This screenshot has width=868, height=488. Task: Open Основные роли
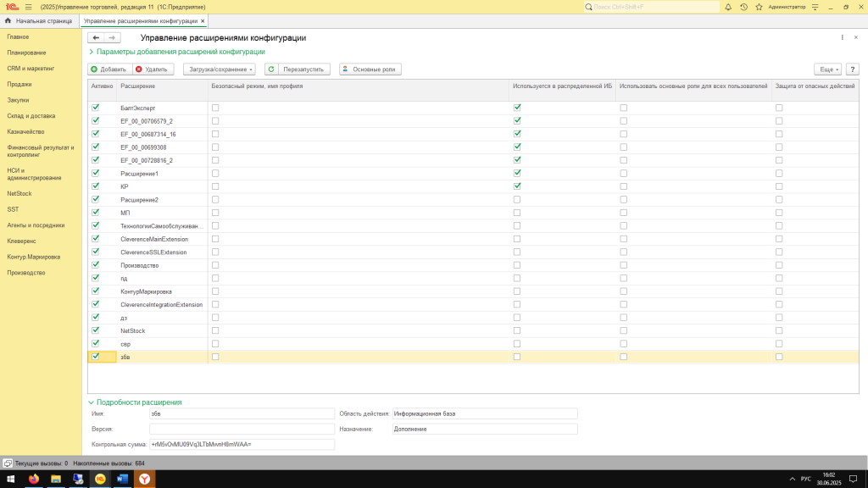370,69
